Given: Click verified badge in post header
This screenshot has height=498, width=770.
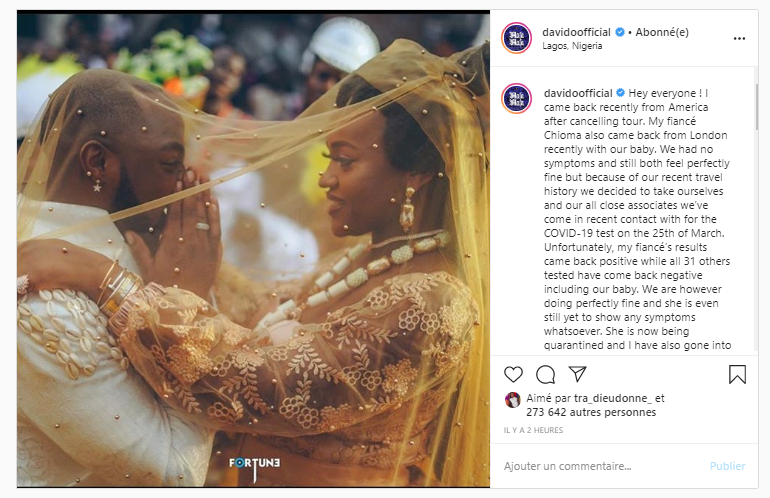Looking at the screenshot, I should (x=620, y=32).
